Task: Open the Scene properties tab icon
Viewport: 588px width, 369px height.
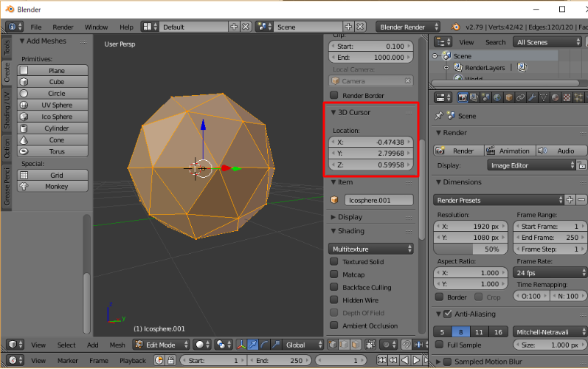Action: [485, 98]
